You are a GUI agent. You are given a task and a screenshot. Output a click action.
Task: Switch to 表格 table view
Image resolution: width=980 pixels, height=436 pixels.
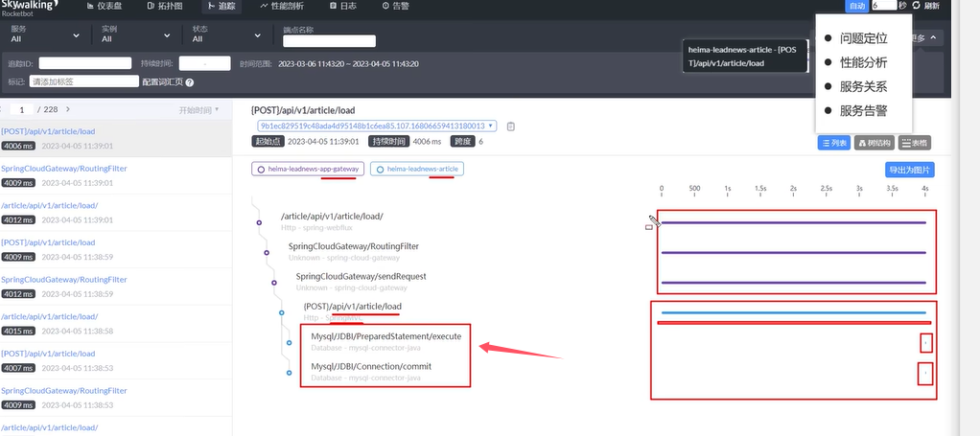click(915, 143)
